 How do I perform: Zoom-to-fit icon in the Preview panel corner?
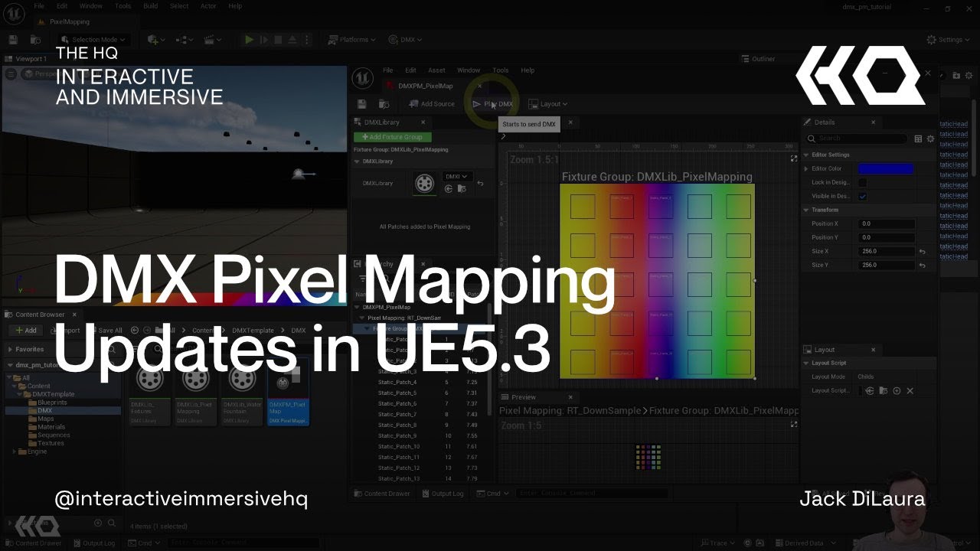[794, 424]
